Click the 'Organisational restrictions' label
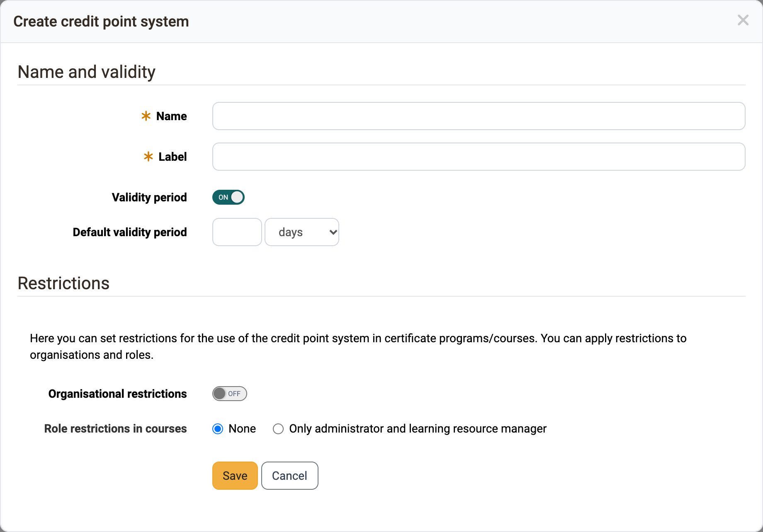This screenshot has width=763, height=532. 117,394
